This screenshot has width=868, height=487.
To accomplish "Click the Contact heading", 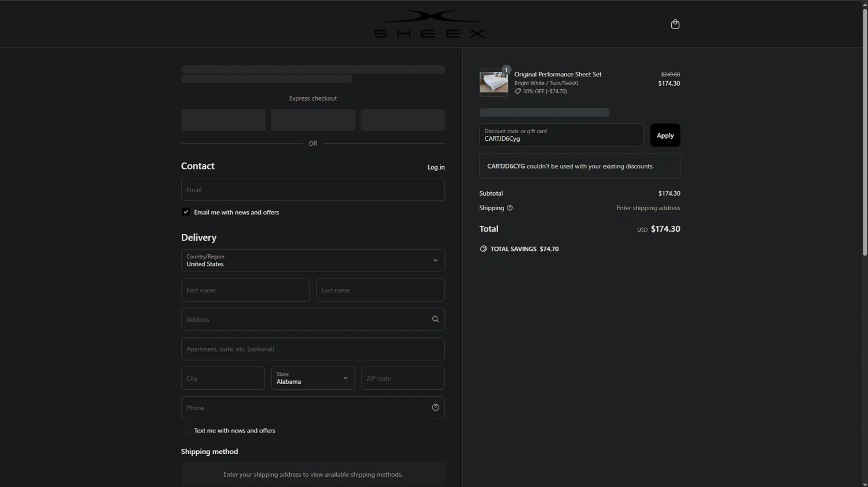I will coord(198,166).
